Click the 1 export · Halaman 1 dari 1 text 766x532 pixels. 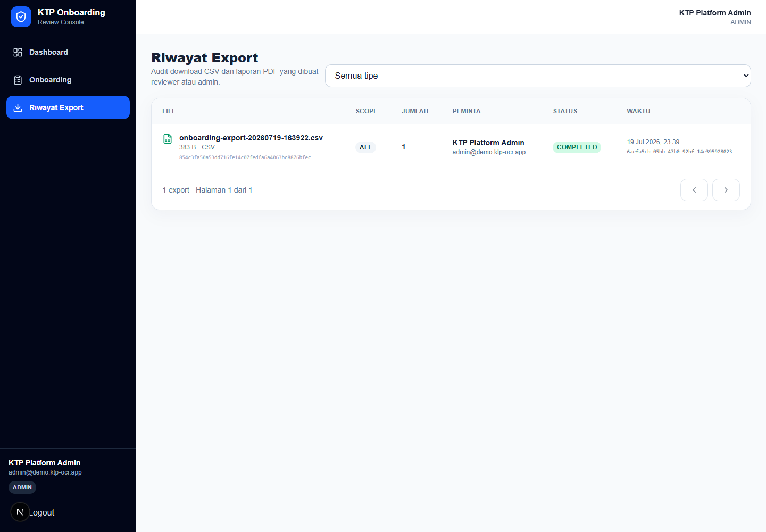207,190
